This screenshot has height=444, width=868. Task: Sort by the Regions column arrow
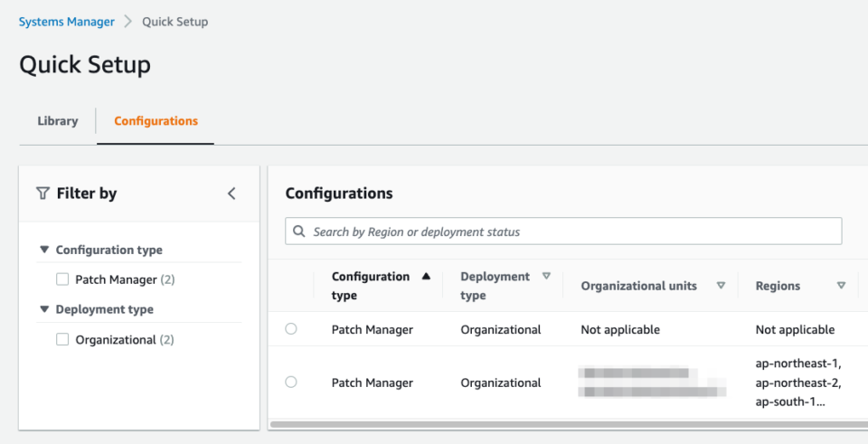[842, 286]
